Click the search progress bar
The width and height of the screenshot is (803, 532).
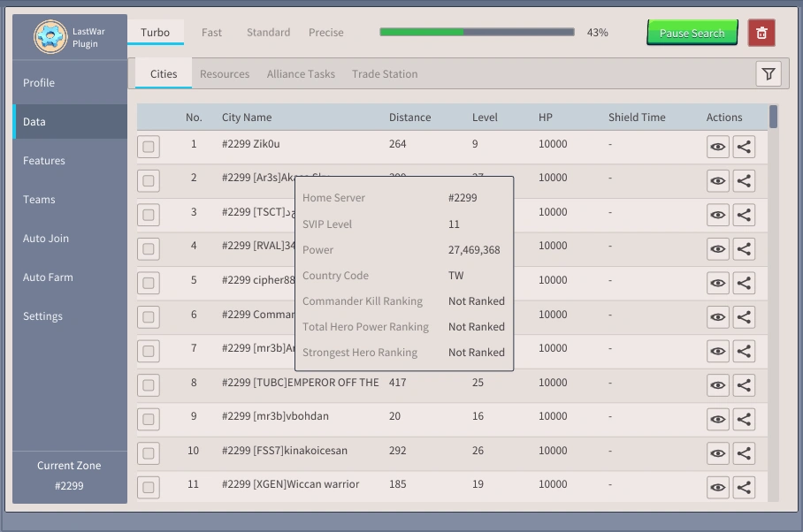pos(477,32)
